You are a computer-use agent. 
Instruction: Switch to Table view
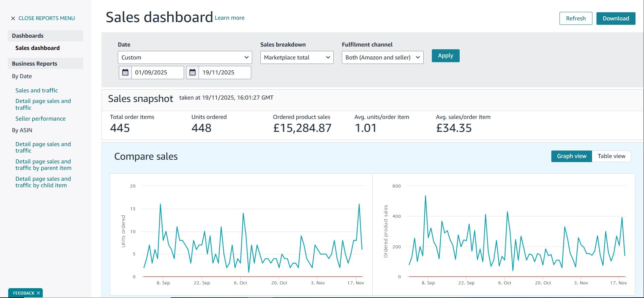click(611, 156)
